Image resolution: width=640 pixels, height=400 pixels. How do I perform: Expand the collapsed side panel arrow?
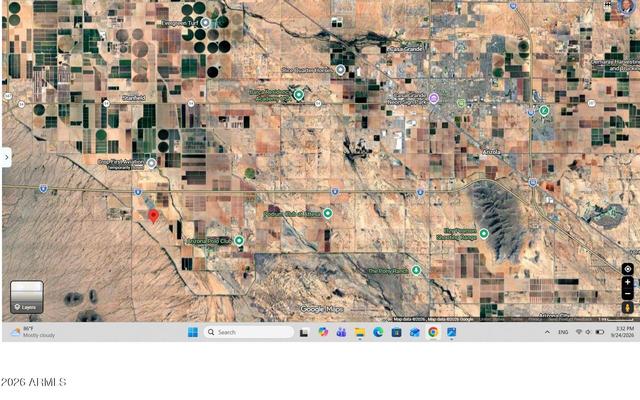[x=6, y=157]
